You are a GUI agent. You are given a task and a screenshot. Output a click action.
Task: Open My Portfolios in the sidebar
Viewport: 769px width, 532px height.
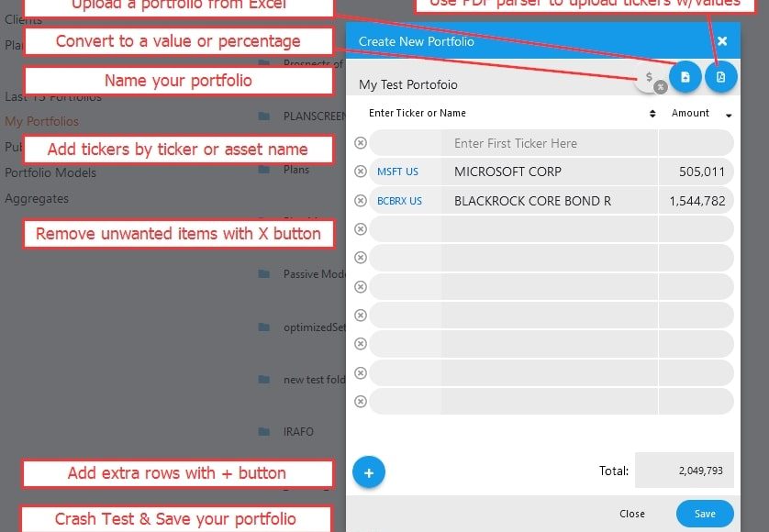[41, 121]
